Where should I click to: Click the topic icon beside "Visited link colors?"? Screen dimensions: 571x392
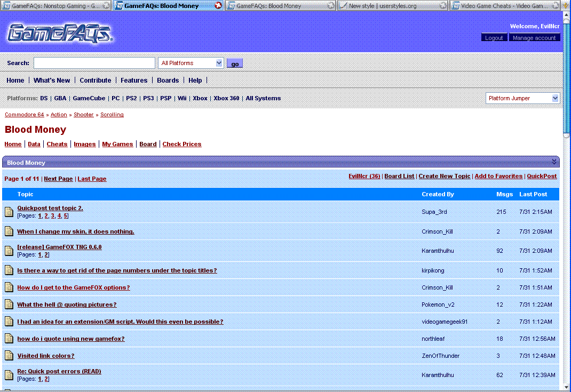9,356
